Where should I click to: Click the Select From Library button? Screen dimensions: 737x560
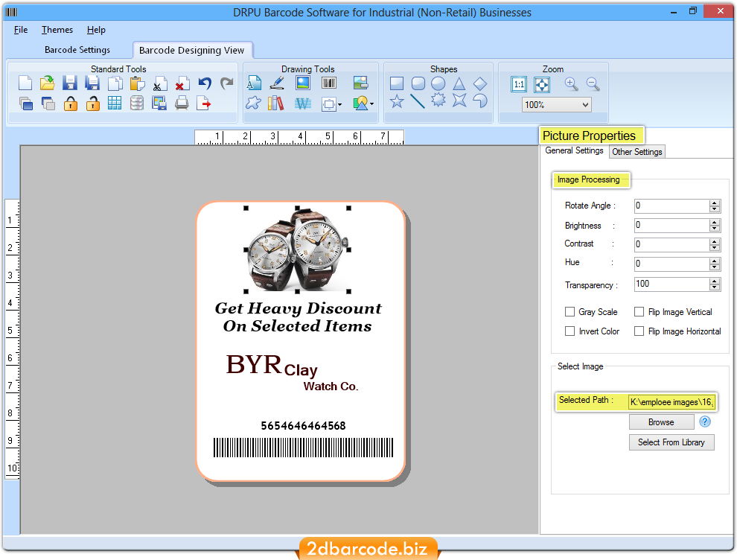click(671, 442)
